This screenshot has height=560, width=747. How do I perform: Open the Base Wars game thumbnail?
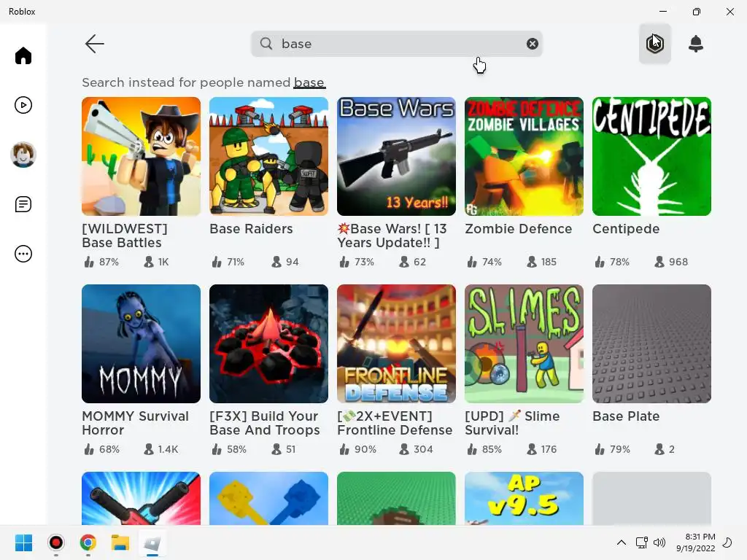point(396,156)
